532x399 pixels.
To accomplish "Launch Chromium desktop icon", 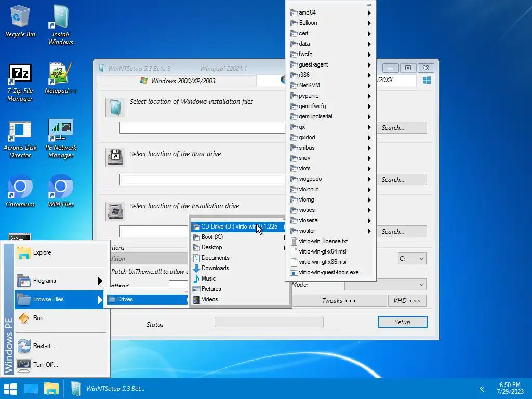I will point(20,191).
